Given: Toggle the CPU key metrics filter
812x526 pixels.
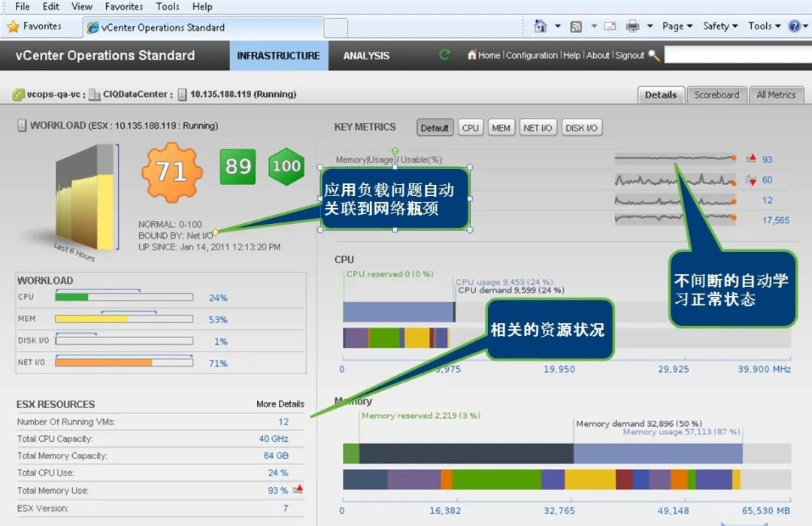Looking at the screenshot, I should 471,128.
